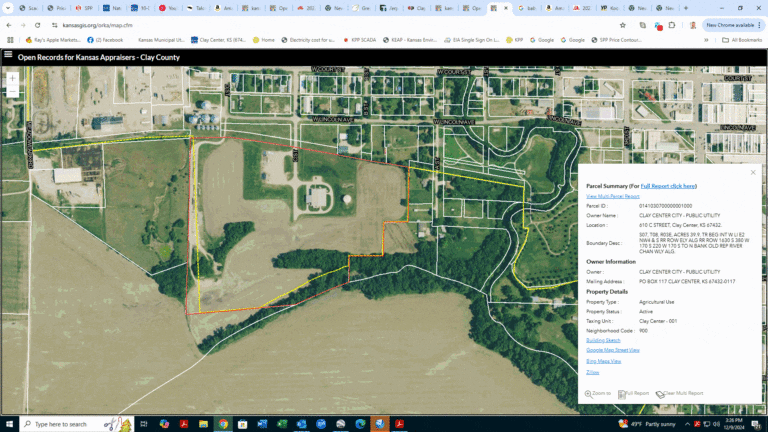Screen dimensions: 768x432
Task: Open the All Bookmarks folder
Action: click(743, 40)
